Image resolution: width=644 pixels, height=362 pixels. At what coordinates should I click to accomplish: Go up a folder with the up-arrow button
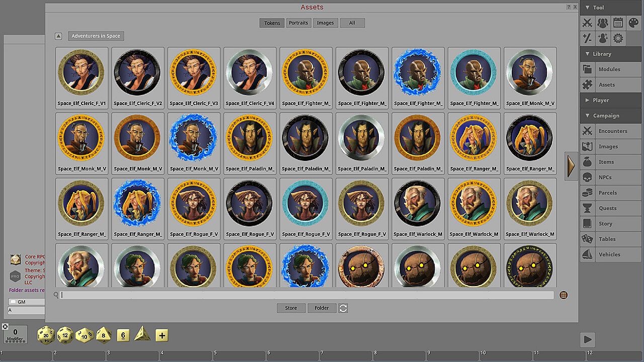[x=58, y=36]
